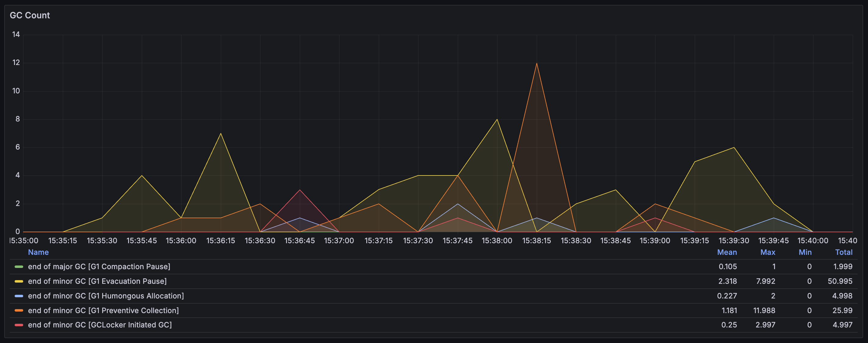Click the yellow peak at 15:38:00
Image resolution: width=868 pixels, height=343 pixels.
pyautogui.click(x=497, y=119)
